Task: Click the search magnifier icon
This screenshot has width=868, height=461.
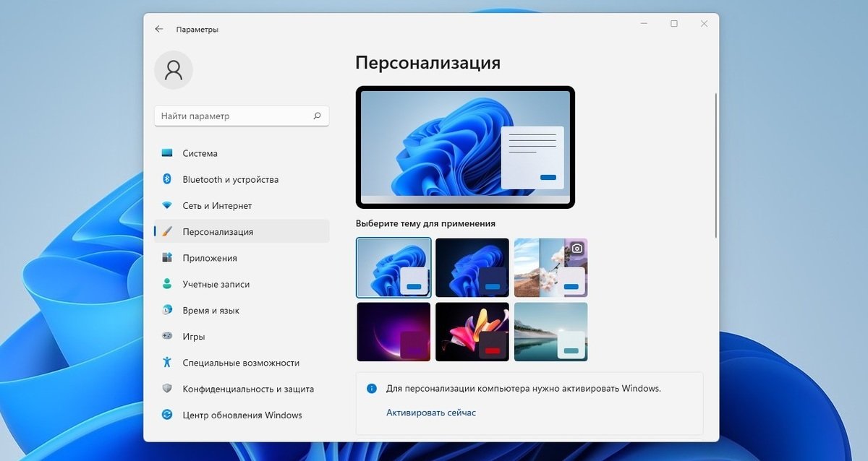Action: (317, 116)
